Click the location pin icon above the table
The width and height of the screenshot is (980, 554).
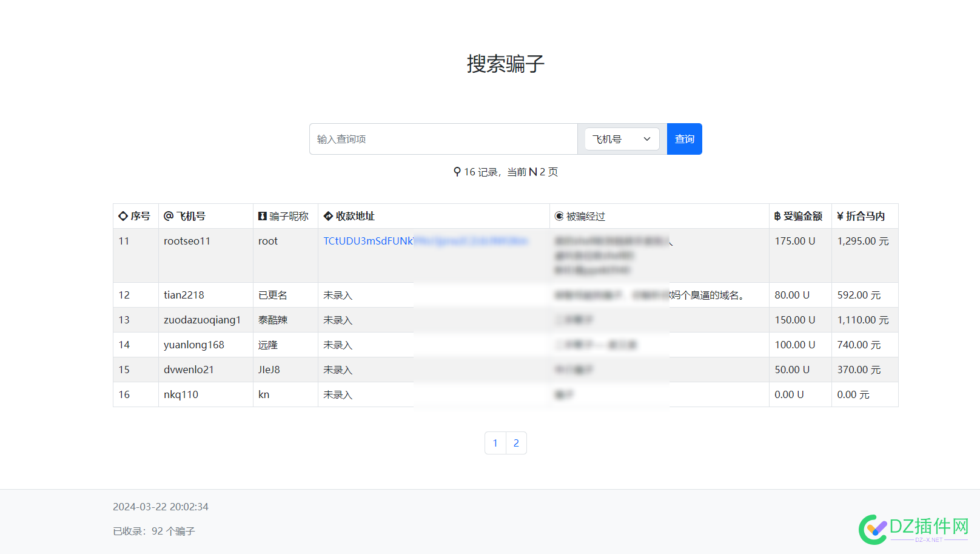(x=457, y=172)
